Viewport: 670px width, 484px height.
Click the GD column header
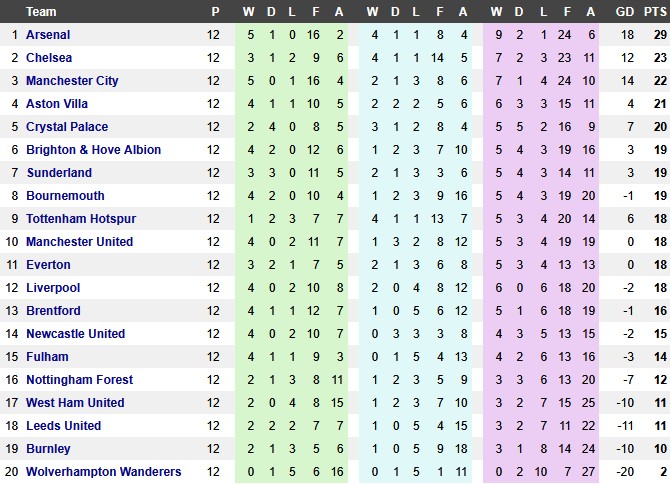(626, 12)
